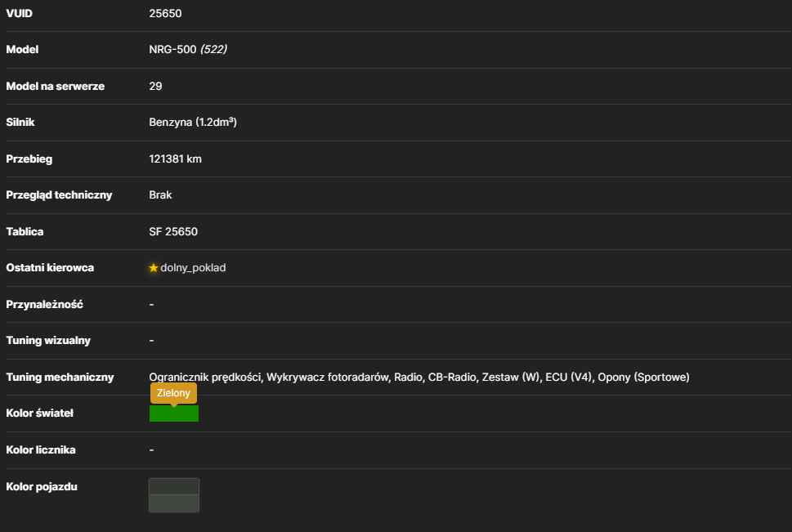This screenshot has height=532, width=792.
Task: Click the Ogranicznik prędkości tuning entry
Action: (205, 378)
